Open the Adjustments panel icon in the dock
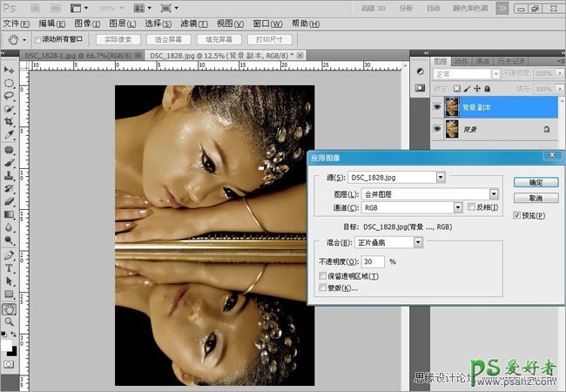This screenshot has height=392, width=566. (419, 71)
